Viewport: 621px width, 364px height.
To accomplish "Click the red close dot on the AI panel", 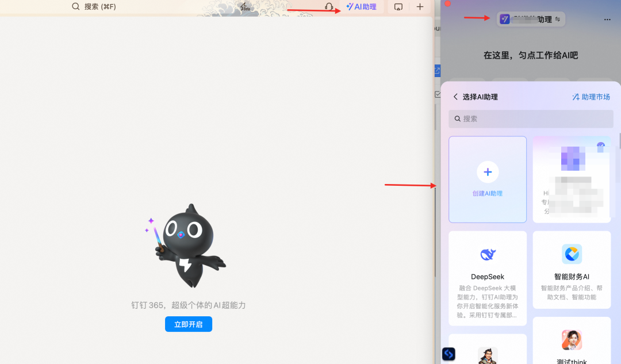I will coord(447,3).
